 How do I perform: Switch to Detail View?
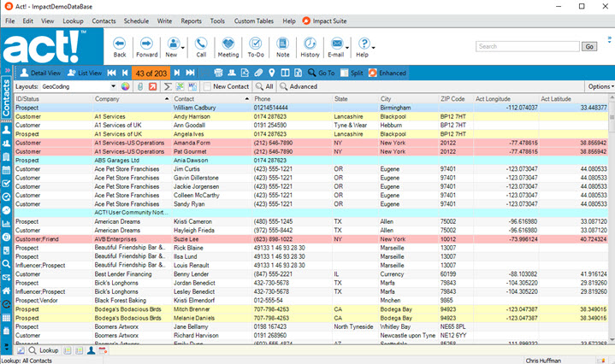[x=40, y=73]
